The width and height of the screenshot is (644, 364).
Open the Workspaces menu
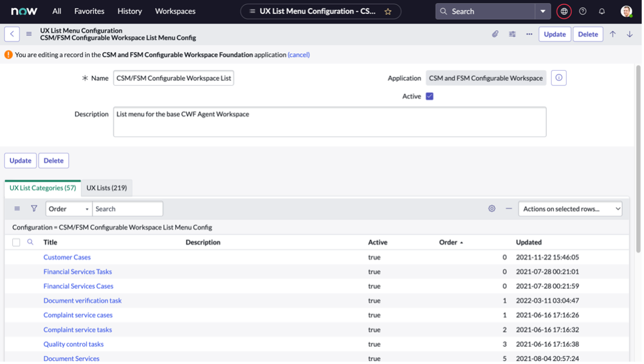click(x=175, y=12)
